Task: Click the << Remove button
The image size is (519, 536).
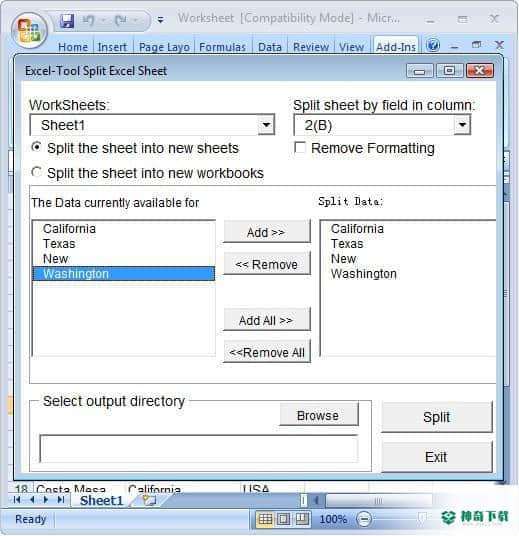Action: point(267,264)
